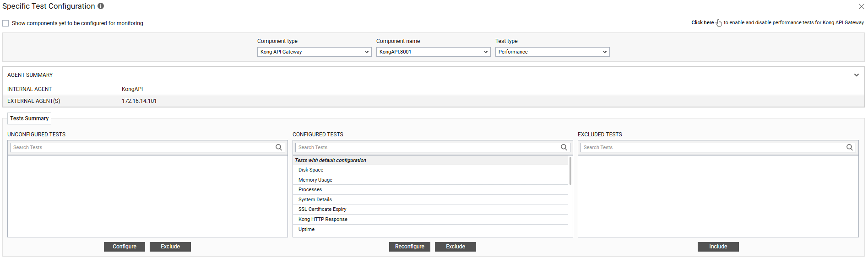
Task: Close the Specific Test Configuration window
Action: 861,6
